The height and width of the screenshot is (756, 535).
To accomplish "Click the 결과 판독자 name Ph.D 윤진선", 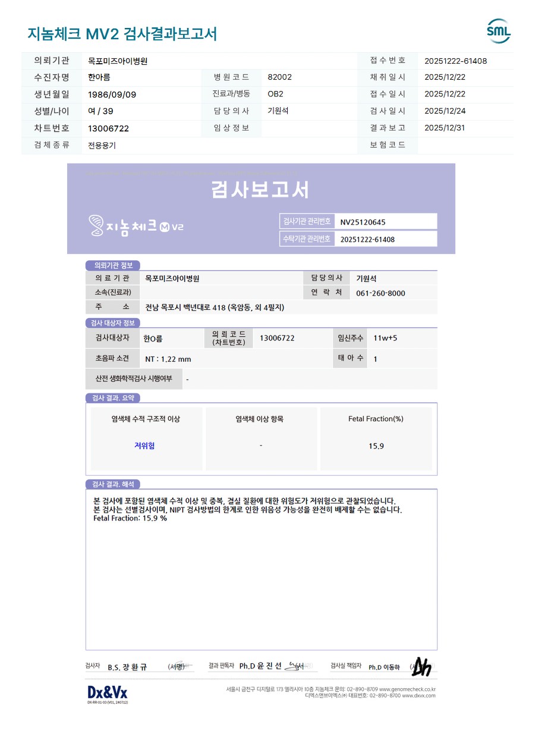I will tap(260, 666).
